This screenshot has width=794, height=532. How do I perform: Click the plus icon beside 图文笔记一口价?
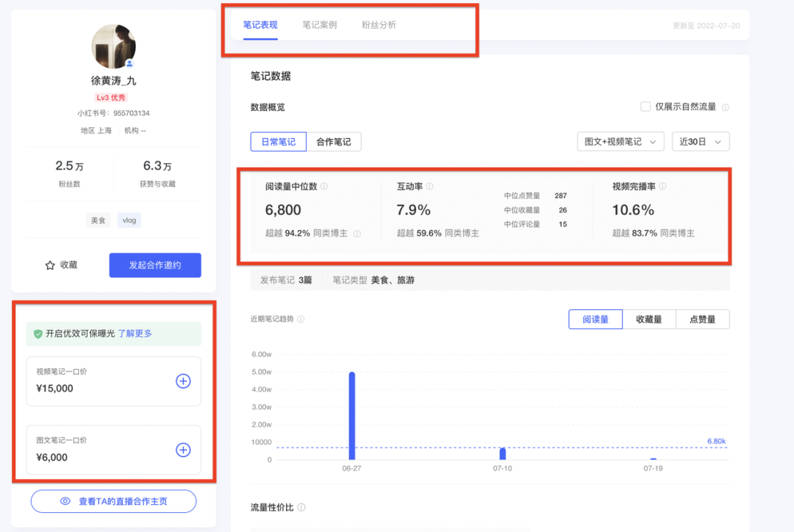pos(183,450)
